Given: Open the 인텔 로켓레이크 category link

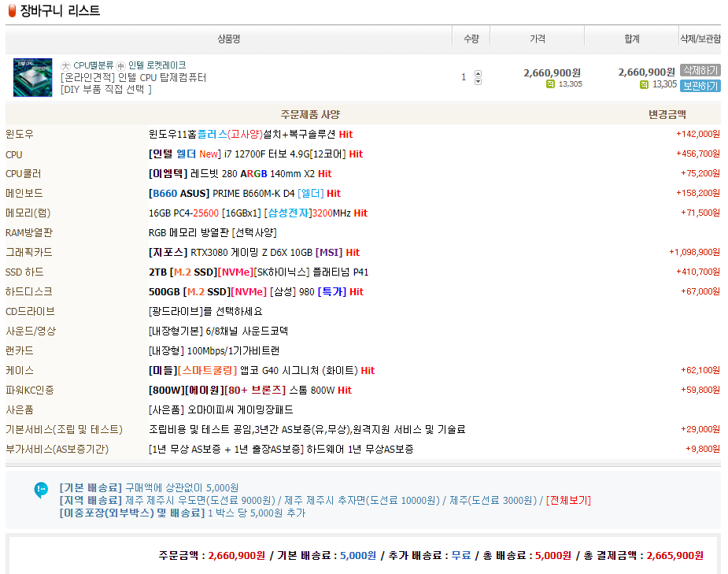Looking at the screenshot, I should [157, 65].
